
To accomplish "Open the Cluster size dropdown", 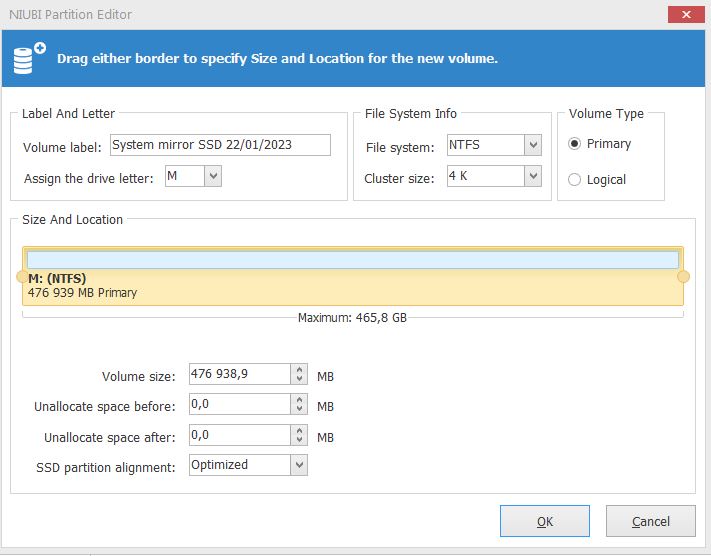I will coord(533,176).
